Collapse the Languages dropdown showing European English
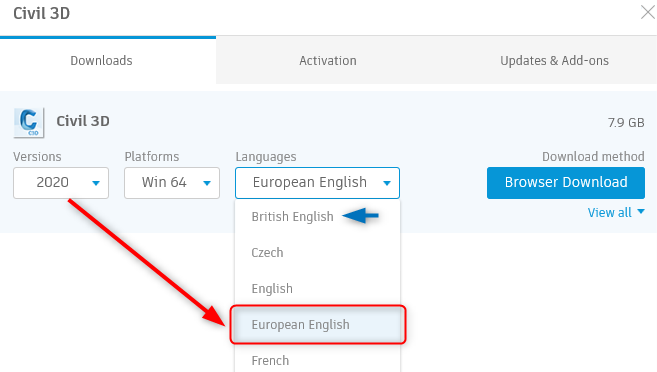The height and width of the screenshot is (372, 657). 317,183
